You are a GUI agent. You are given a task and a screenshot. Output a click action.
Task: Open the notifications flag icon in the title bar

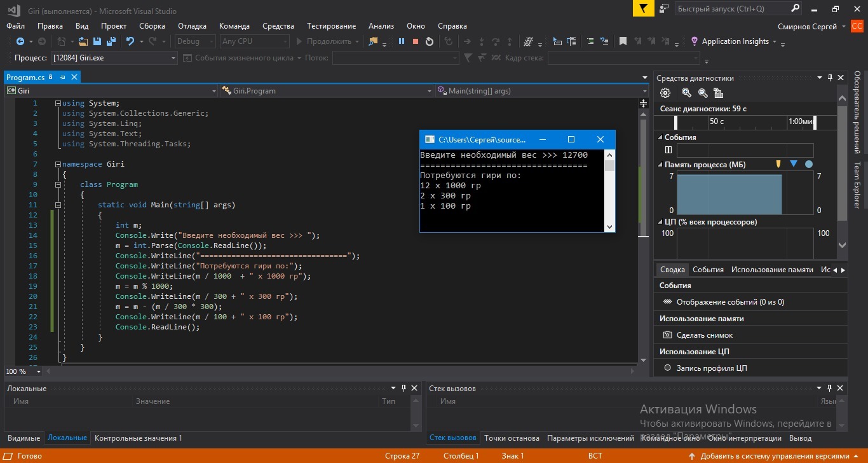(x=643, y=8)
